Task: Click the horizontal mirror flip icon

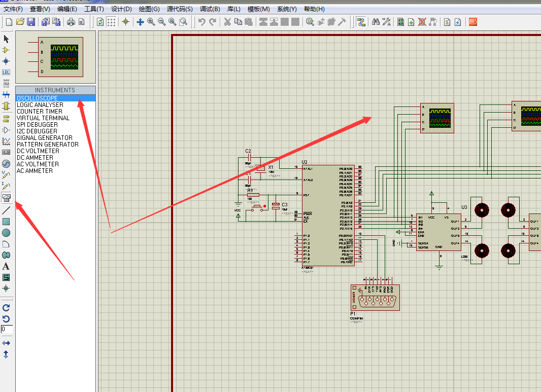Action: 6,343
